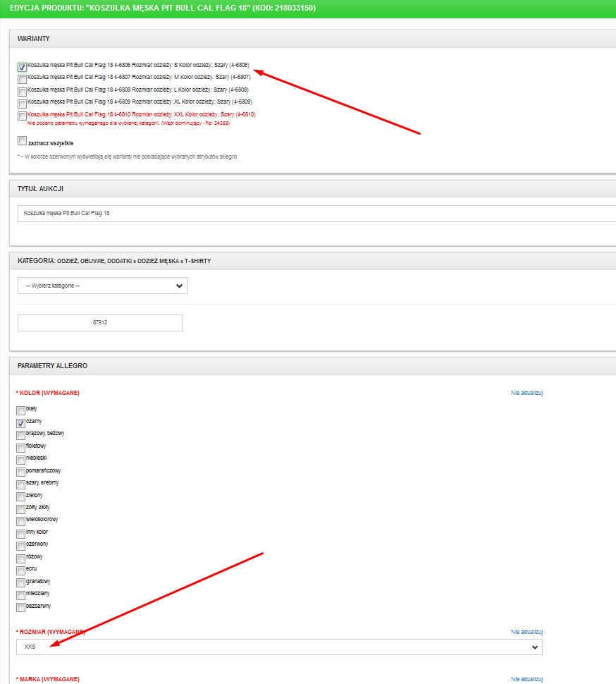Uncheck the size S variant (4-6806) checkbox

point(23,67)
